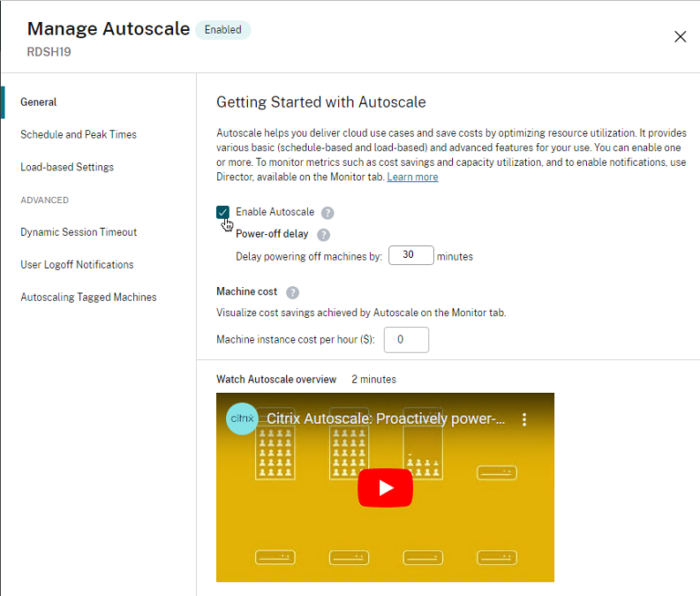Screen dimensions: 700x596
Task: Click help icon next to Enable Autoscale
Action: tap(328, 212)
